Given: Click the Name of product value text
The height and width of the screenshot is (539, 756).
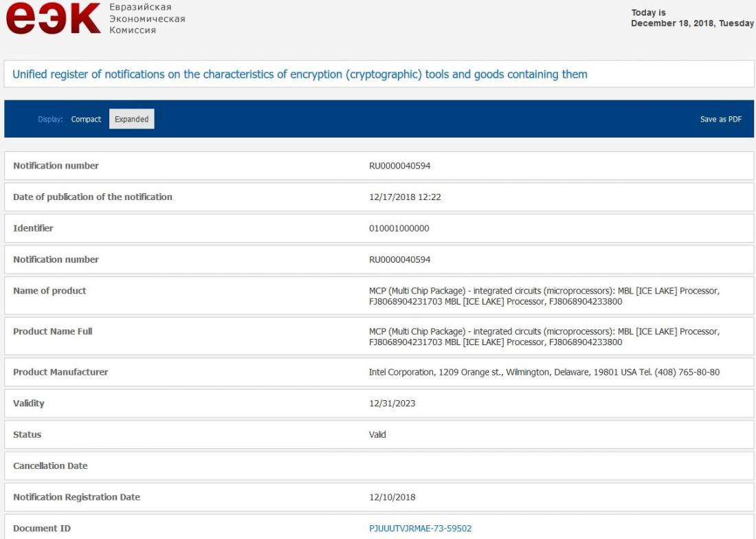Looking at the screenshot, I should tap(544, 296).
